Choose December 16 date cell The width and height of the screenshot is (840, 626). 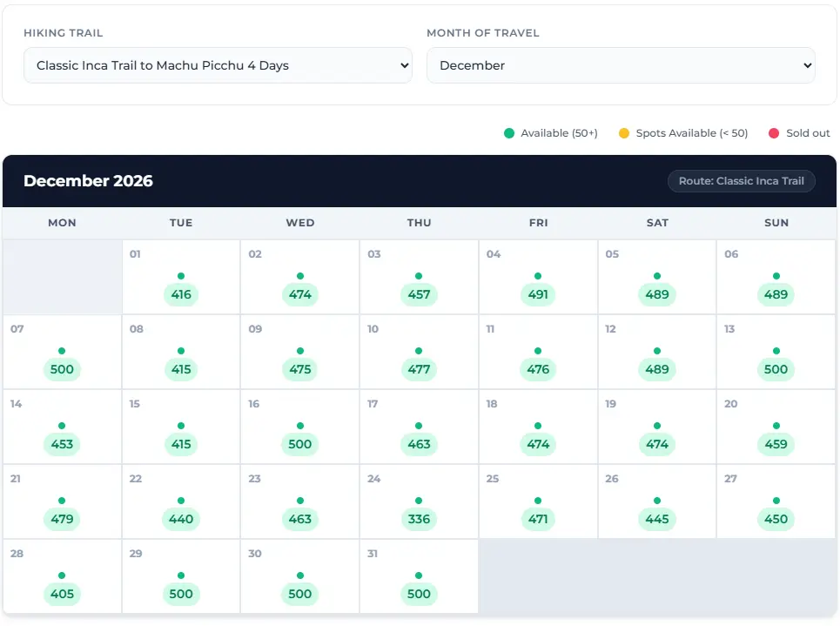coord(300,427)
